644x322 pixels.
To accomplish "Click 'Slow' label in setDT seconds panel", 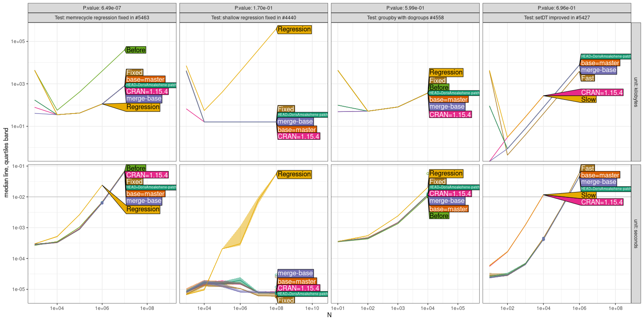I will coord(588,195).
